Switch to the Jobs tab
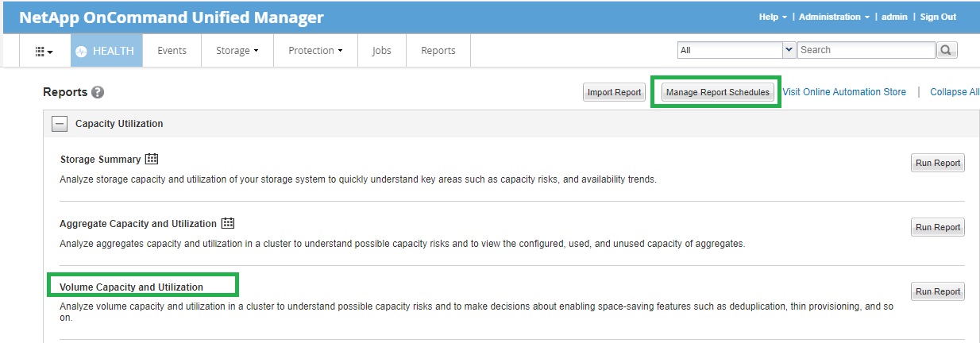980x343 pixels. coord(381,51)
